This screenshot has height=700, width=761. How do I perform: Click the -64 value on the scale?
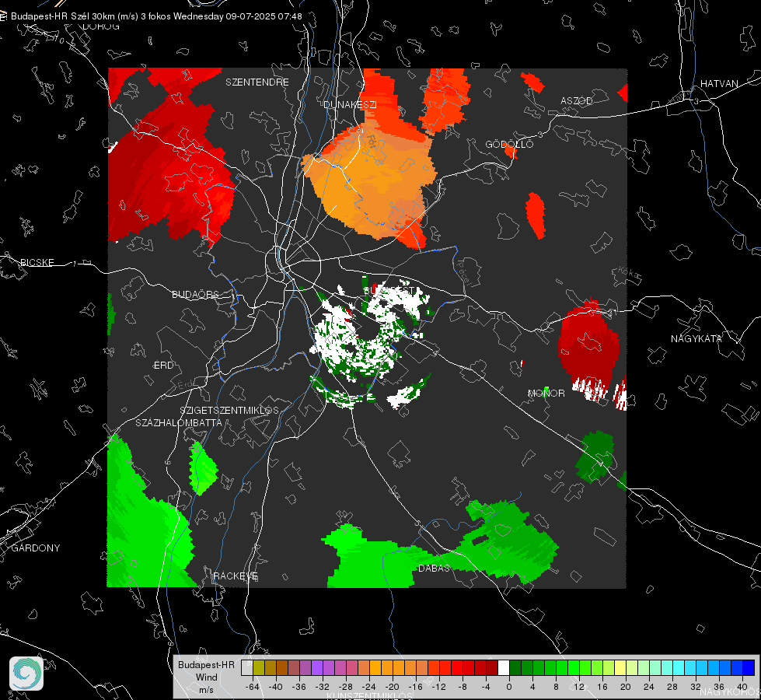253,687
